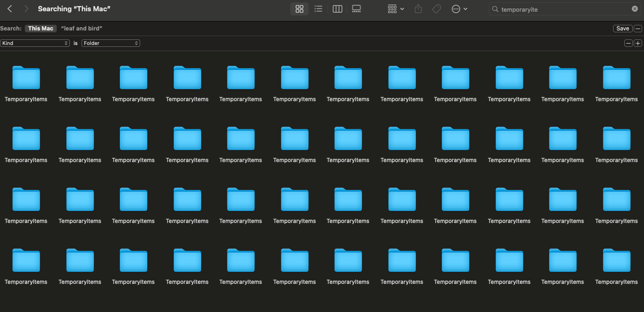Image resolution: width=644 pixels, height=312 pixels.
Task: Click the Share icon in the toolbar
Action: 418,8
